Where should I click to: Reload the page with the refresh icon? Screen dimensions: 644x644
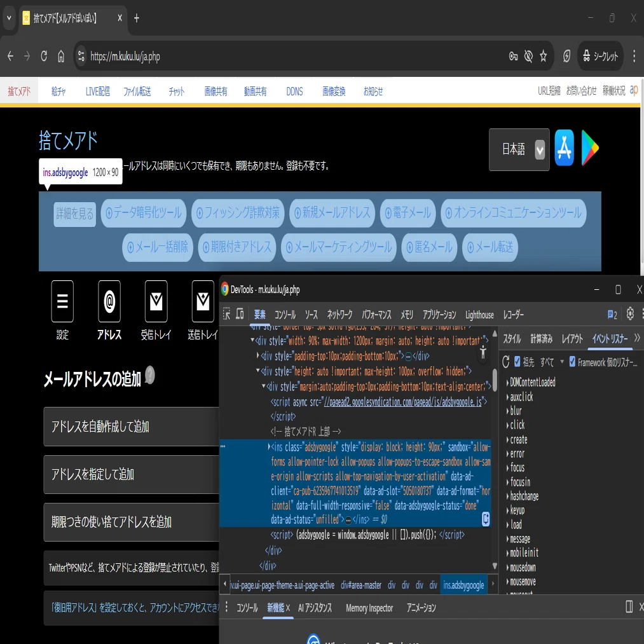click(x=44, y=57)
